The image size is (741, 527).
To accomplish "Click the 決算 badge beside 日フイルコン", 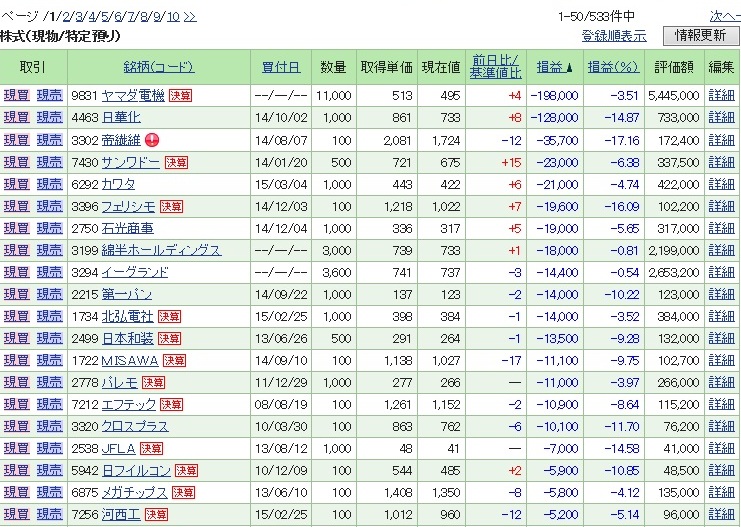I will [x=186, y=470].
